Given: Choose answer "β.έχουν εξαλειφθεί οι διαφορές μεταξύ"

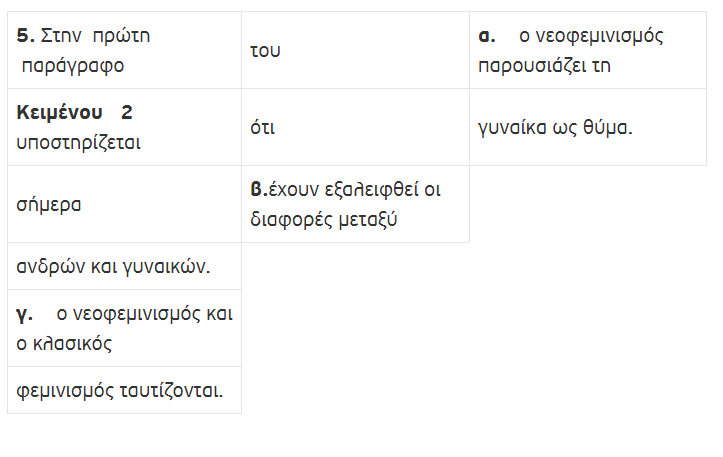Looking at the screenshot, I should click(x=355, y=204).
